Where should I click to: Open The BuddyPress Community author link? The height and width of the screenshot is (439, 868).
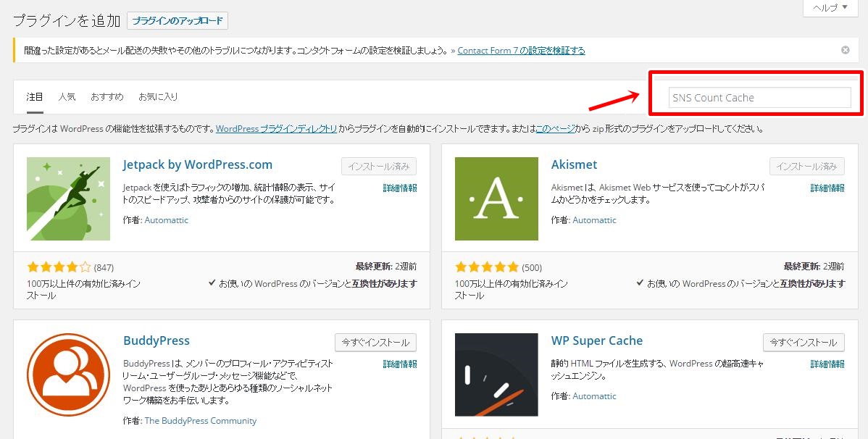(201, 421)
